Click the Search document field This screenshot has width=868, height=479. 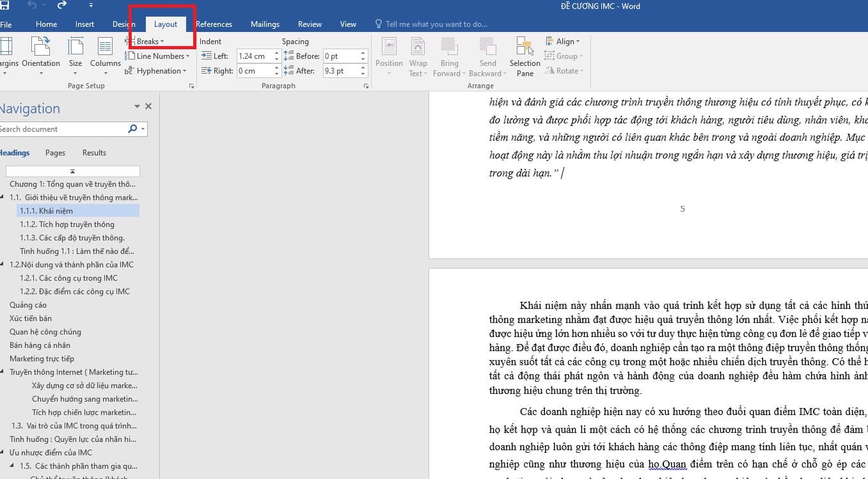pos(61,129)
